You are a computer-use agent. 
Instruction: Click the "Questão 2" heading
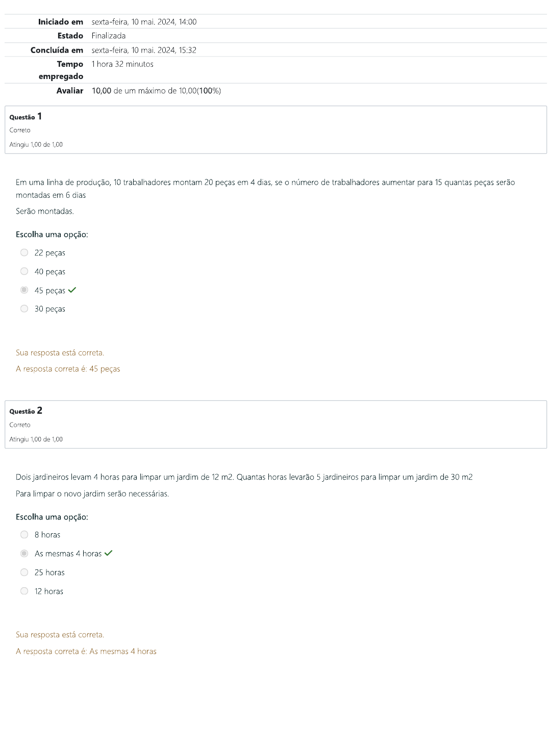[26, 411]
